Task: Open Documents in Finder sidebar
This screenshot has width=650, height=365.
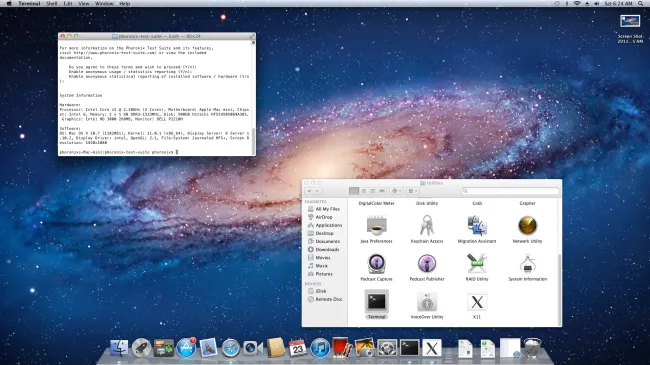Action: click(x=324, y=241)
